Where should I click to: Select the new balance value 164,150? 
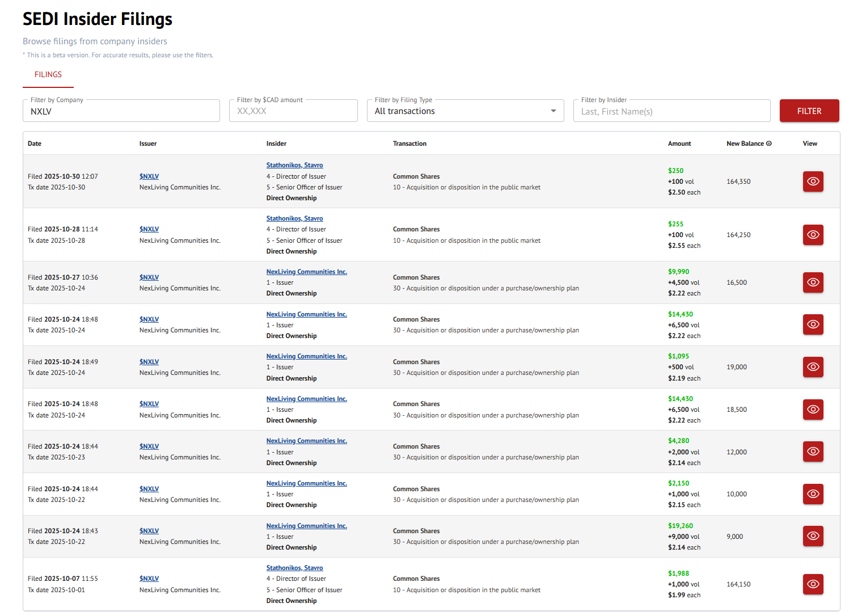[x=738, y=584]
